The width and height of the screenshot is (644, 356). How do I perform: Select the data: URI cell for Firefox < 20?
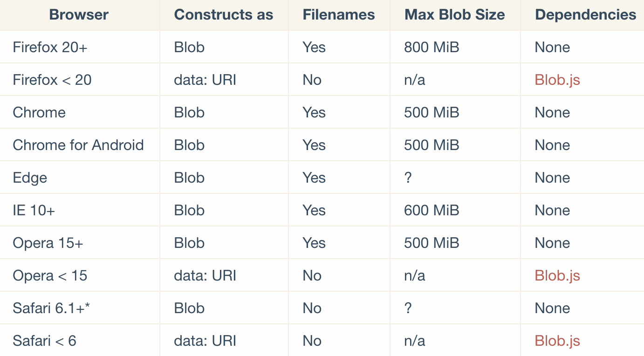tap(205, 80)
